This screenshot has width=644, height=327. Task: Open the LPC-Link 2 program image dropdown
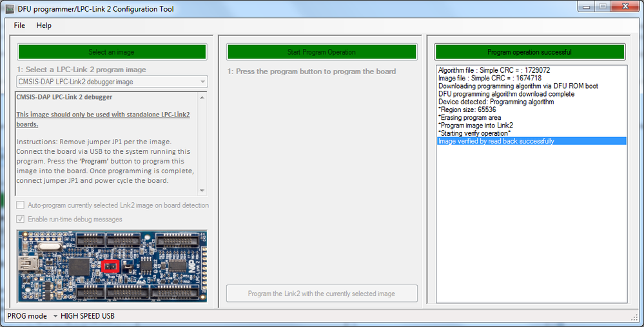[112, 82]
